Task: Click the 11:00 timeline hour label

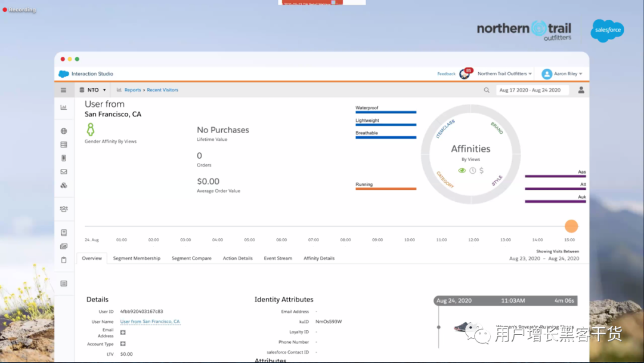Action: click(x=441, y=239)
